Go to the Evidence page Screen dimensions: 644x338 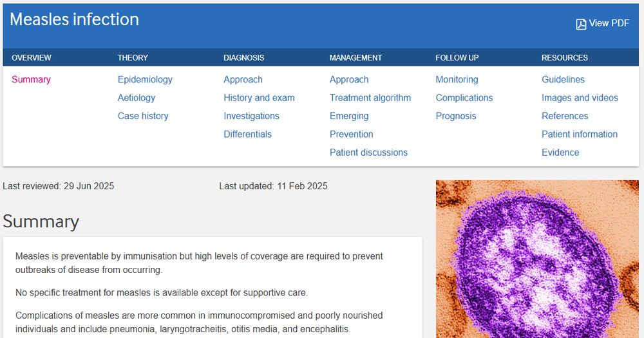point(560,153)
